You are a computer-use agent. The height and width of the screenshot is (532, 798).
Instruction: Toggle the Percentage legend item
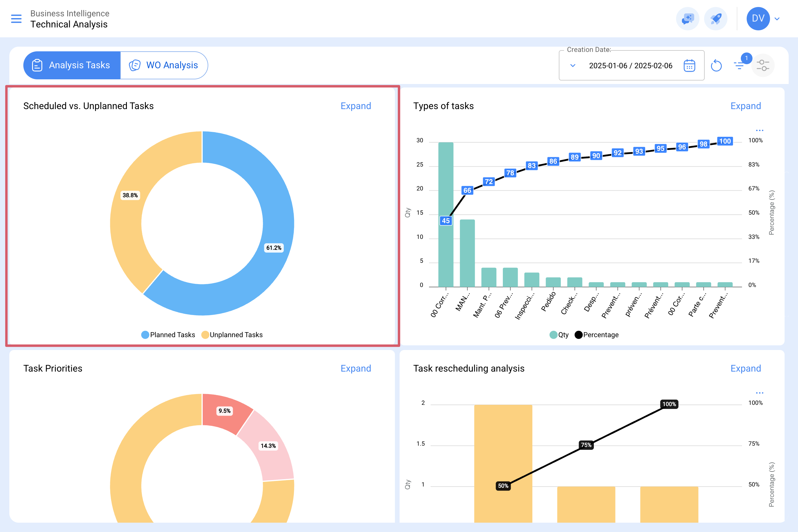click(596, 335)
